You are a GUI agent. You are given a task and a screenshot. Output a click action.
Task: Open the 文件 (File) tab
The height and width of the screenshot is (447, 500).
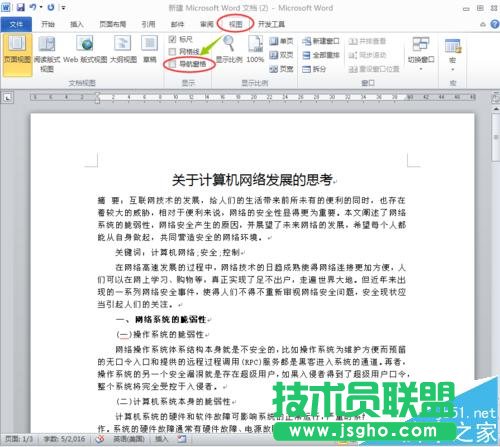[x=16, y=24]
